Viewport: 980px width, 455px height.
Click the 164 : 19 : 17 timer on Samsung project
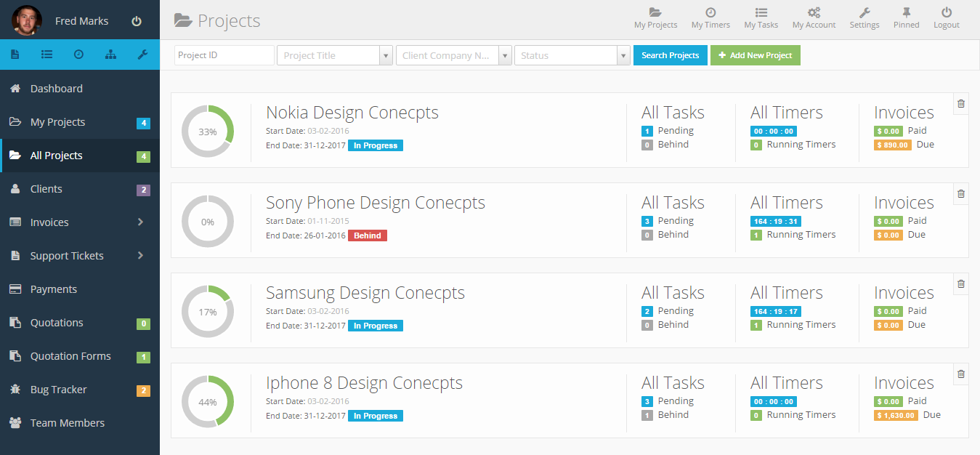click(776, 312)
